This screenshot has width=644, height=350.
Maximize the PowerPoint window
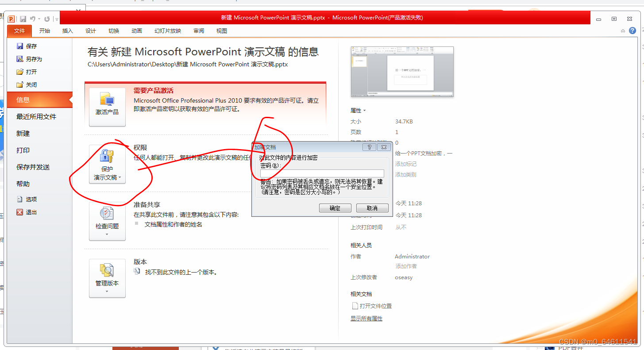[614, 19]
